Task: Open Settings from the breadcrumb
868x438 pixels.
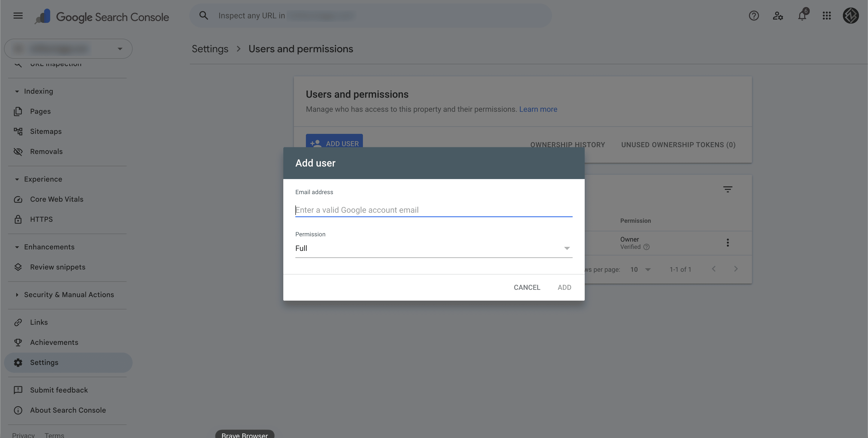Action: [x=209, y=48]
